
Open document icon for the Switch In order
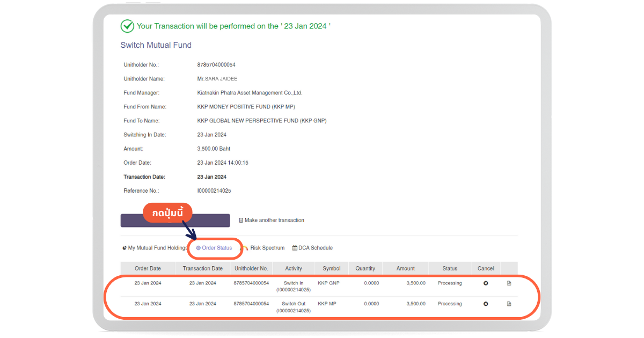509,283
